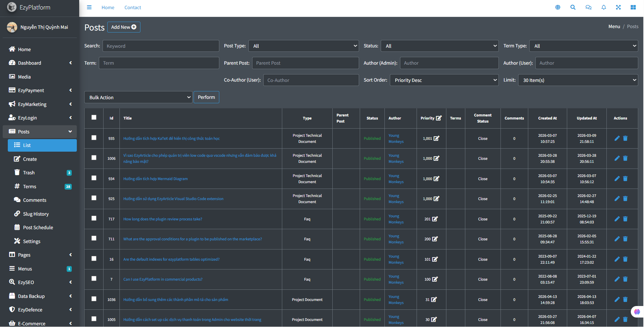Open the search magnifier in top bar

573,7
